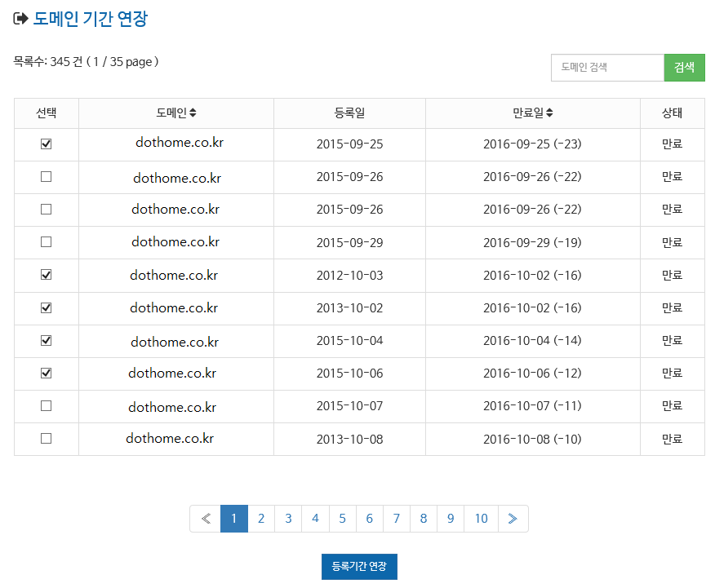
Task: Go to page 5
Action: pos(343,519)
